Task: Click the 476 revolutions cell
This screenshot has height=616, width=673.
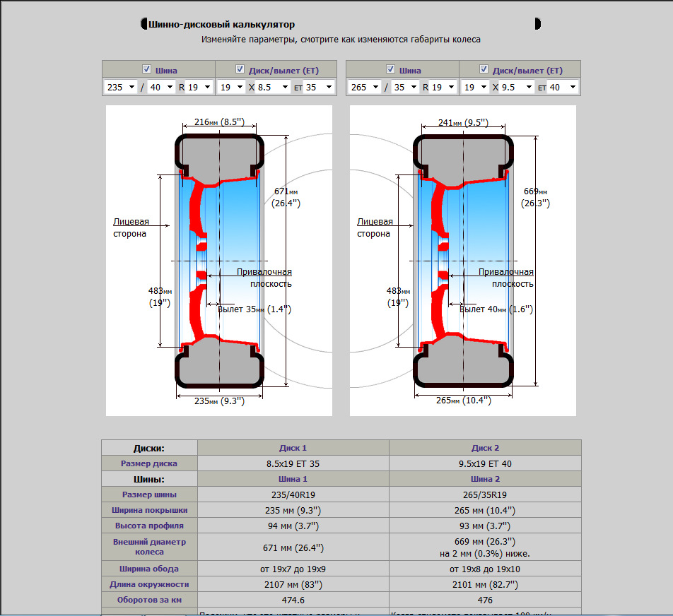Action: point(486,600)
